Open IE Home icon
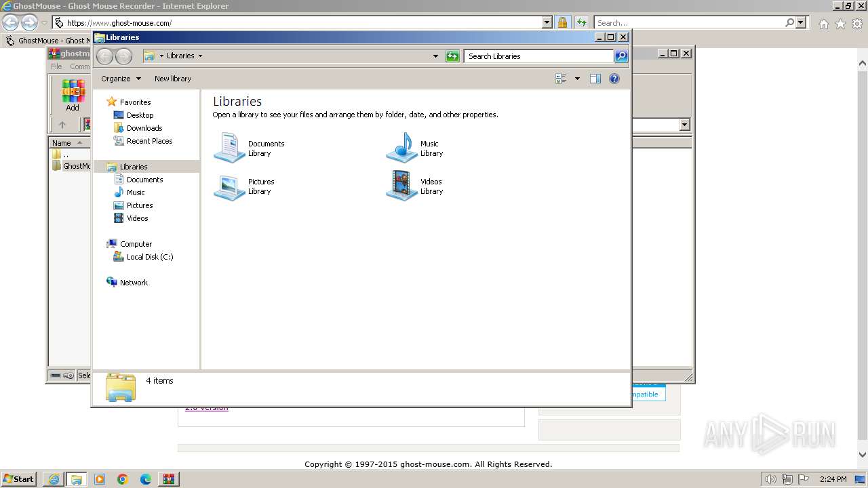868x488 pixels. point(823,24)
